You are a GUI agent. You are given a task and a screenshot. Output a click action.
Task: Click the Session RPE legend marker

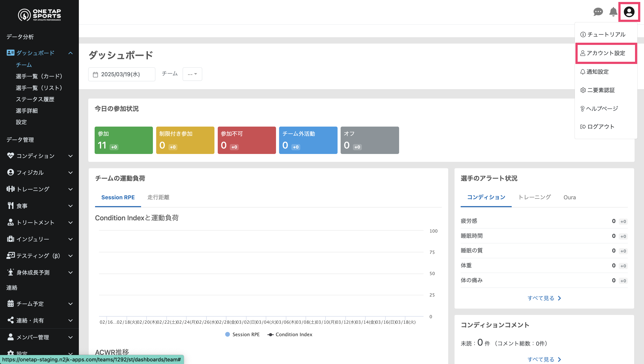point(228,334)
